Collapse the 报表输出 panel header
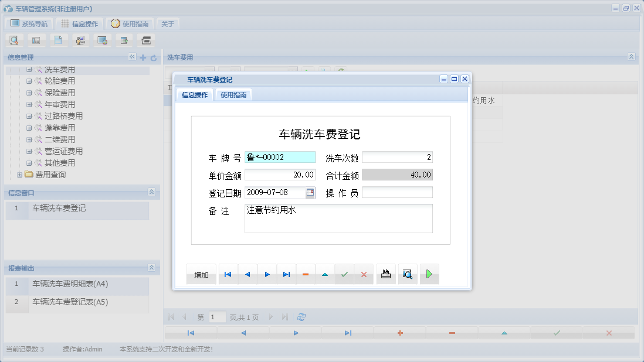 [x=152, y=267]
